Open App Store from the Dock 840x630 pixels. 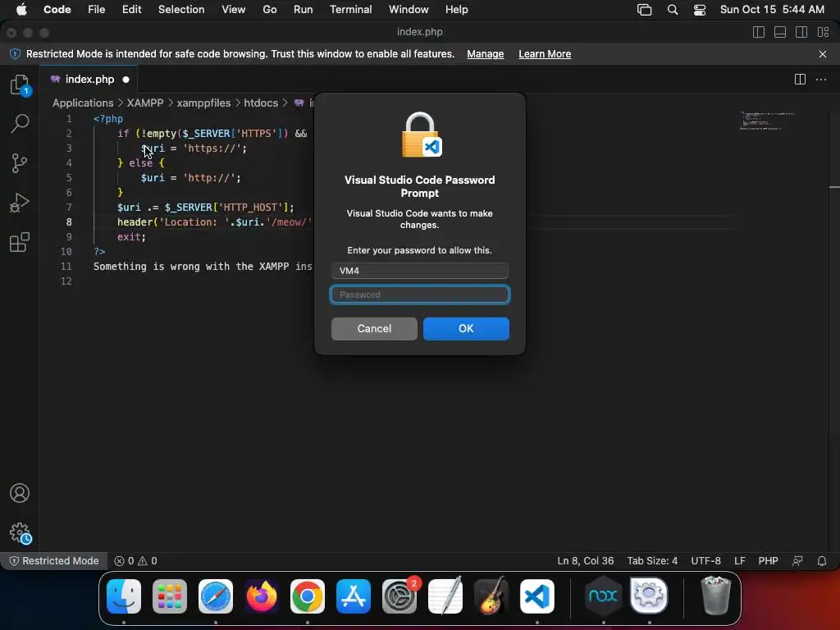coord(354,596)
